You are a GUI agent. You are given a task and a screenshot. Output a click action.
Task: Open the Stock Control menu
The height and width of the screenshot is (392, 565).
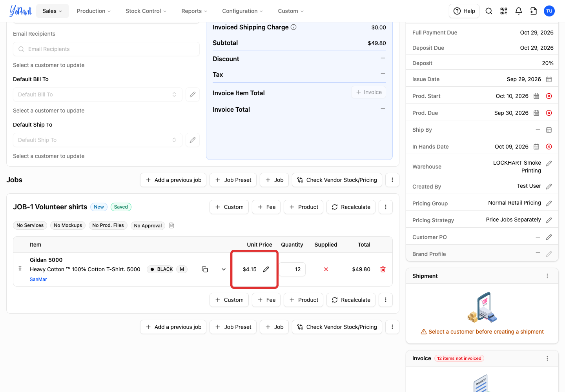(146, 11)
